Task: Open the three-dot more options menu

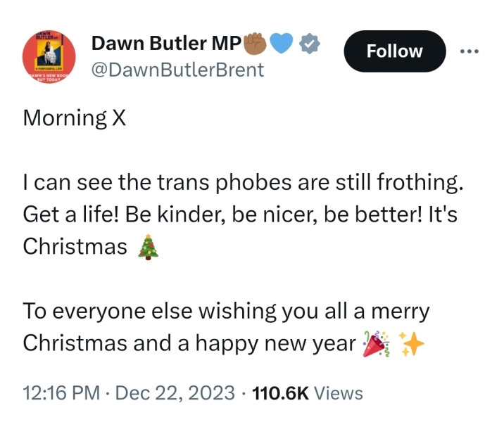Action: pyautogui.click(x=469, y=51)
